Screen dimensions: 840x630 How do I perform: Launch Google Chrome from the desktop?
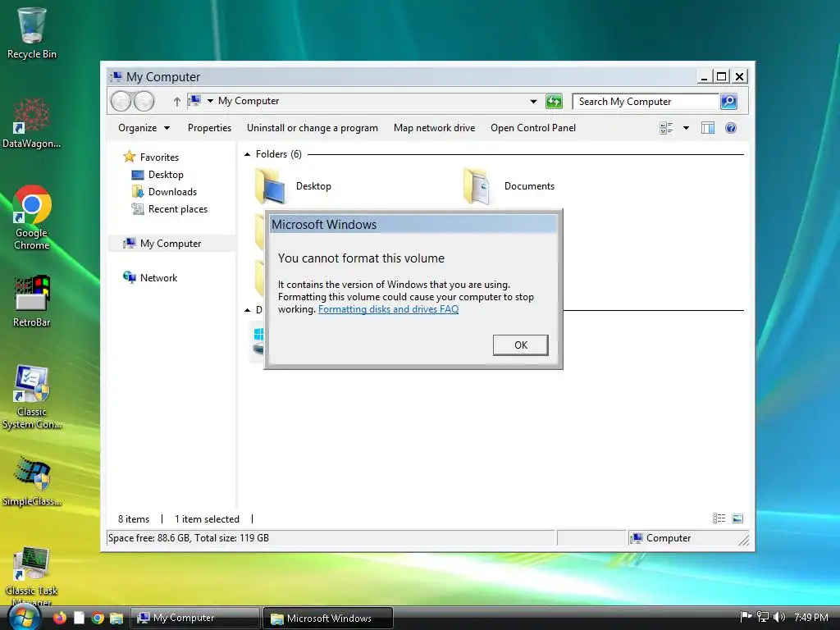31,217
